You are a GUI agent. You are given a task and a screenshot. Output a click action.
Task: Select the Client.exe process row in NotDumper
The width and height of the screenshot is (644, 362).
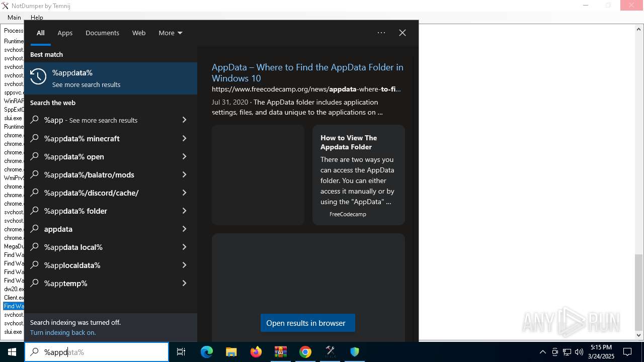pos(14,298)
